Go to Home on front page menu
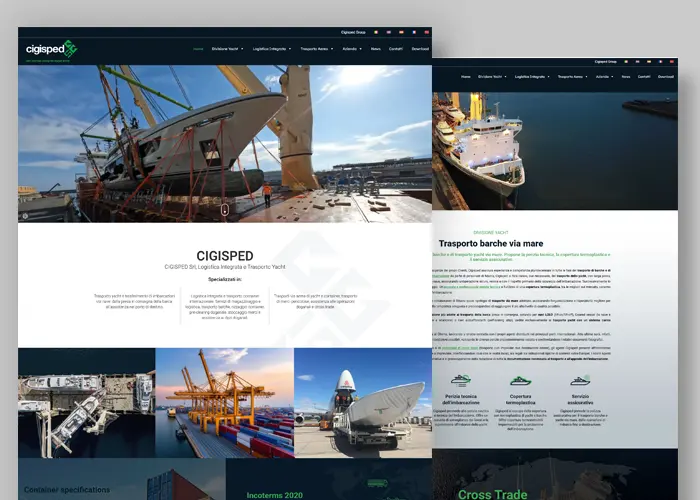 198,49
